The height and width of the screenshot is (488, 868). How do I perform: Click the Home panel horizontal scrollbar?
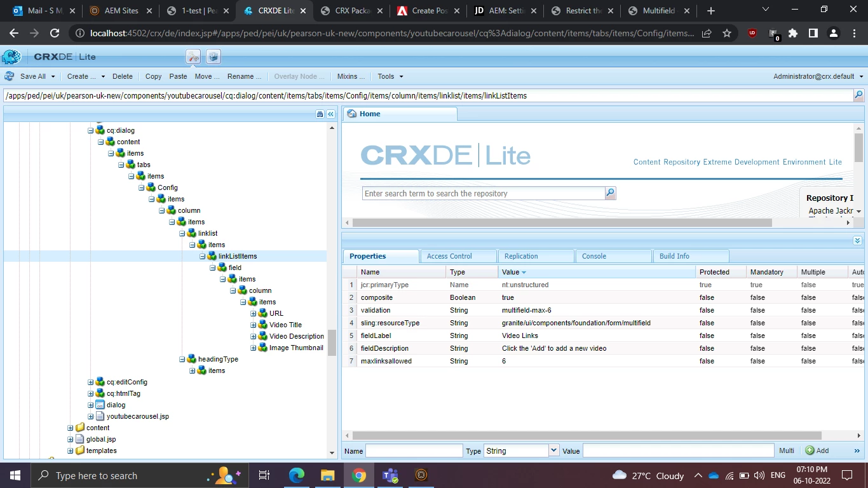(x=562, y=223)
